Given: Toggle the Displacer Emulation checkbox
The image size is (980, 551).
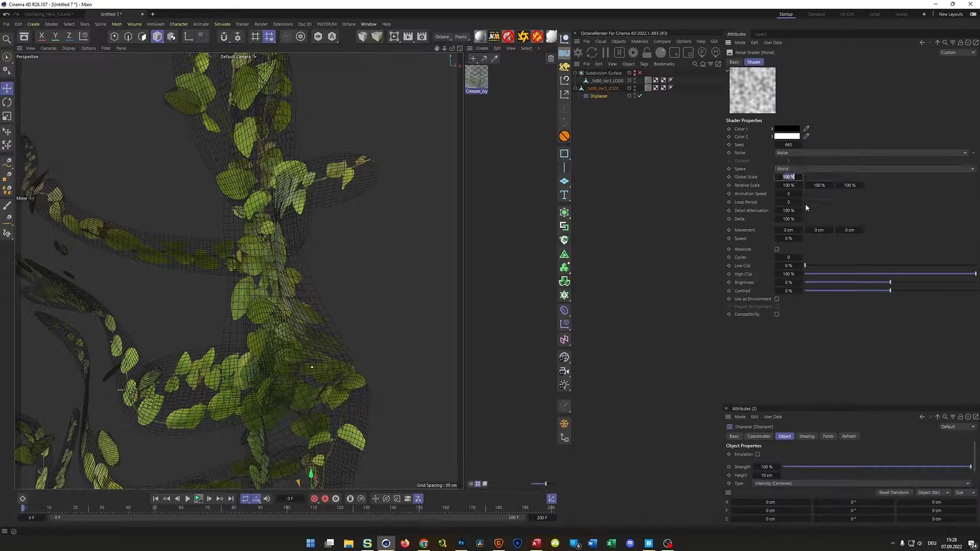Looking at the screenshot, I should (758, 454).
